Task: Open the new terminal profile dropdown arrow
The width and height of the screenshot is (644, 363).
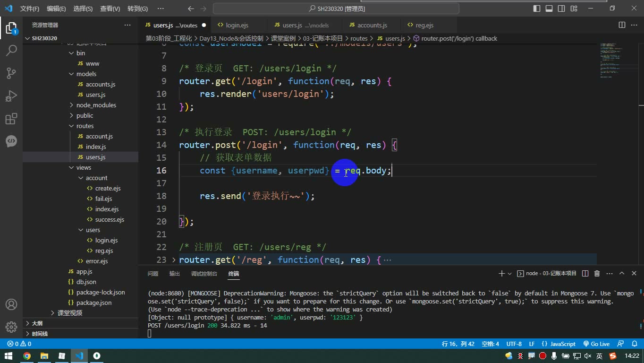Action: pos(509,273)
